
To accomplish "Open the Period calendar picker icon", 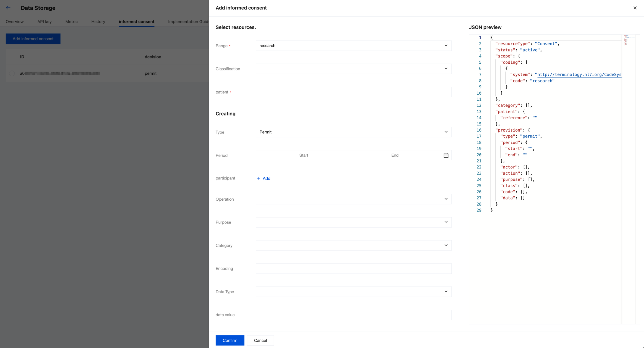I will (446, 155).
